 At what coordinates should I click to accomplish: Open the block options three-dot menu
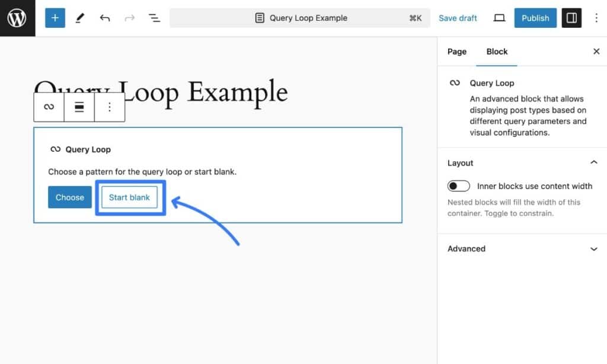click(x=110, y=107)
